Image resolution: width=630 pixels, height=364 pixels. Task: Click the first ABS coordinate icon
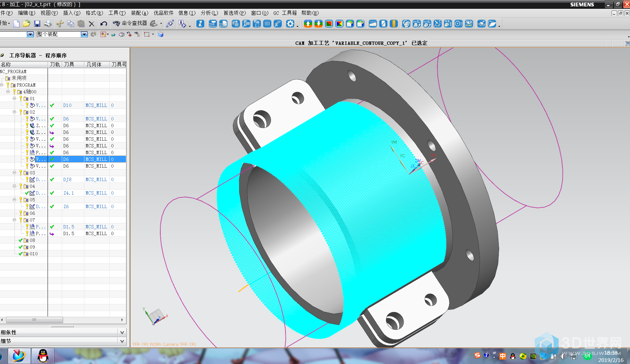[x=417, y=24]
